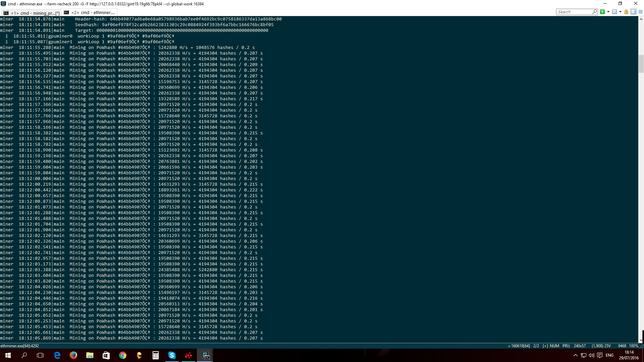Toggle the [+] indicator in the status bar
644x362 pixels.
[x=546, y=346]
